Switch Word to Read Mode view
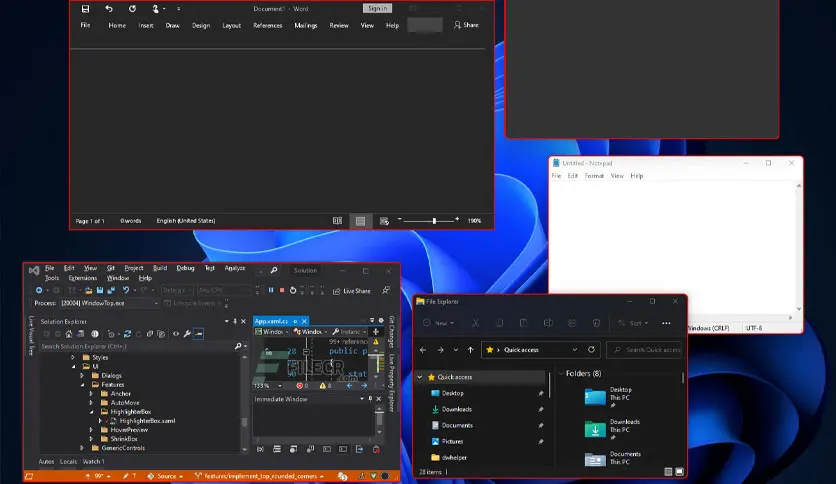Viewport: 836px width, 484px height. 337,221
